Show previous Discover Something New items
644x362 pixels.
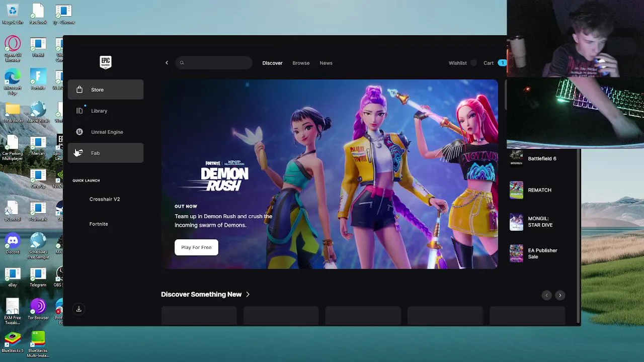click(x=547, y=295)
